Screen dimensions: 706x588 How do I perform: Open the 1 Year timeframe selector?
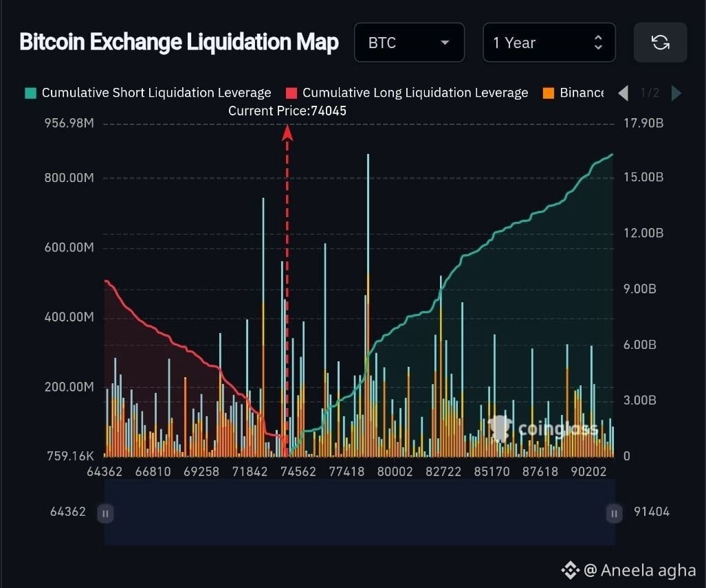[549, 43]
